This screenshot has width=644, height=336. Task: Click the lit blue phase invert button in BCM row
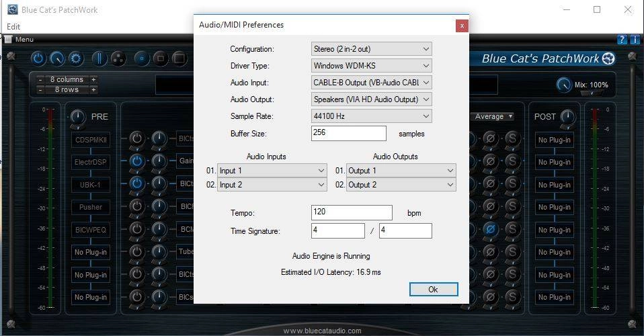click(490, 228)
